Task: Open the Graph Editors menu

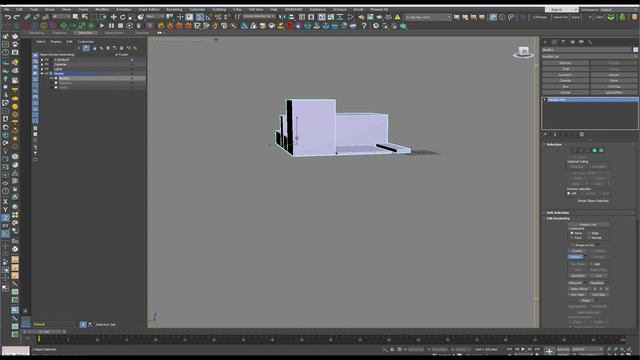Action: pos(149,9)
